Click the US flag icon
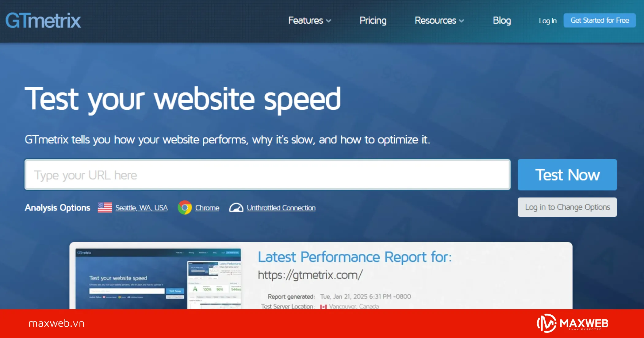Viewport: 644px width, 338px height. click(x=105, y=207)
